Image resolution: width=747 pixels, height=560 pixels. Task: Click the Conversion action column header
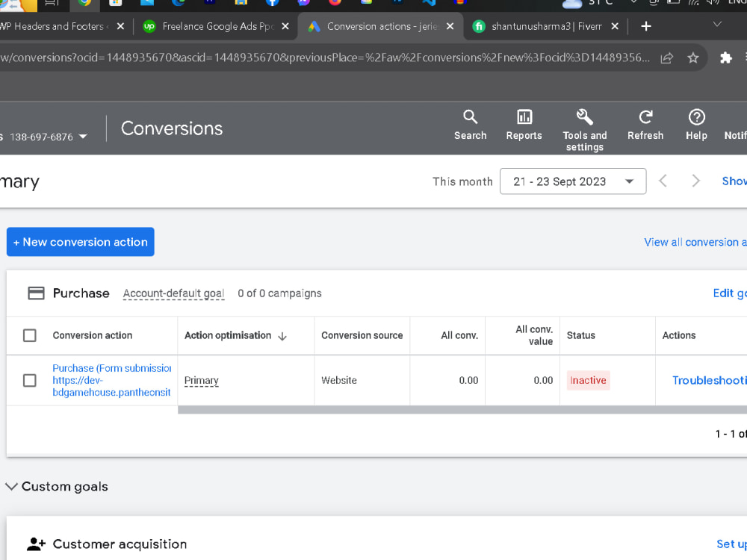[93, 335]
